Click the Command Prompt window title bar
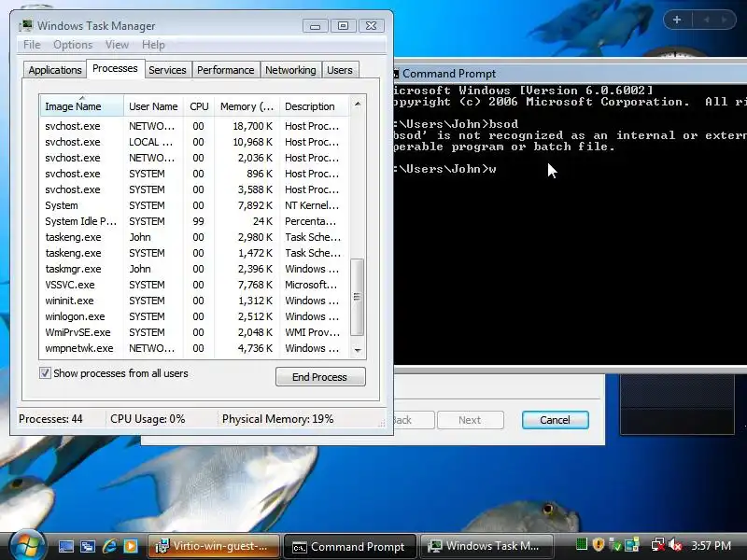The width and height of the screenshot is (747, 560). point(571,74)
